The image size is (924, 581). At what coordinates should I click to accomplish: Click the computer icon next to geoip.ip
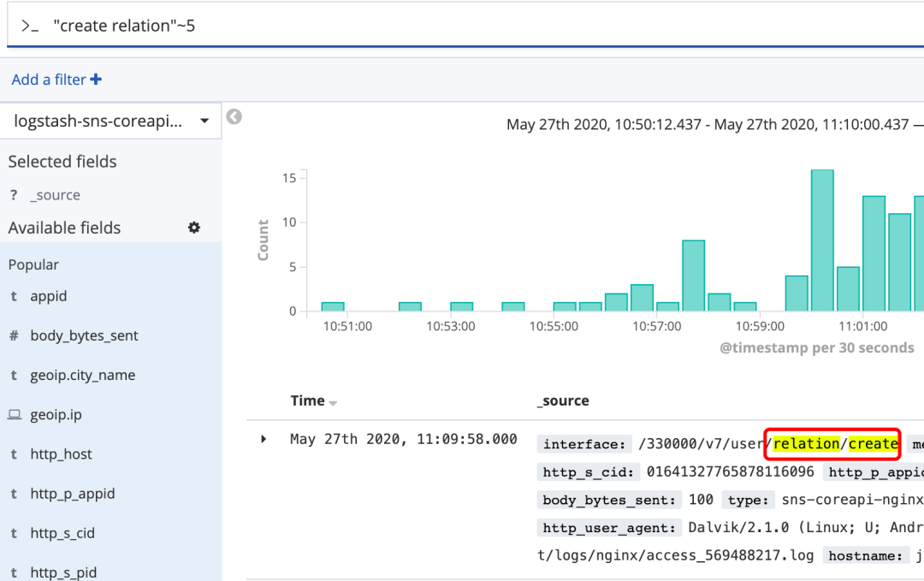14,415
